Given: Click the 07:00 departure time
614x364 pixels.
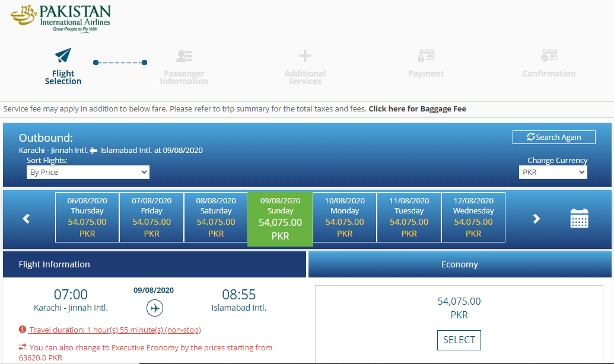Looking at the screenshot, I should tap(71, 294).
